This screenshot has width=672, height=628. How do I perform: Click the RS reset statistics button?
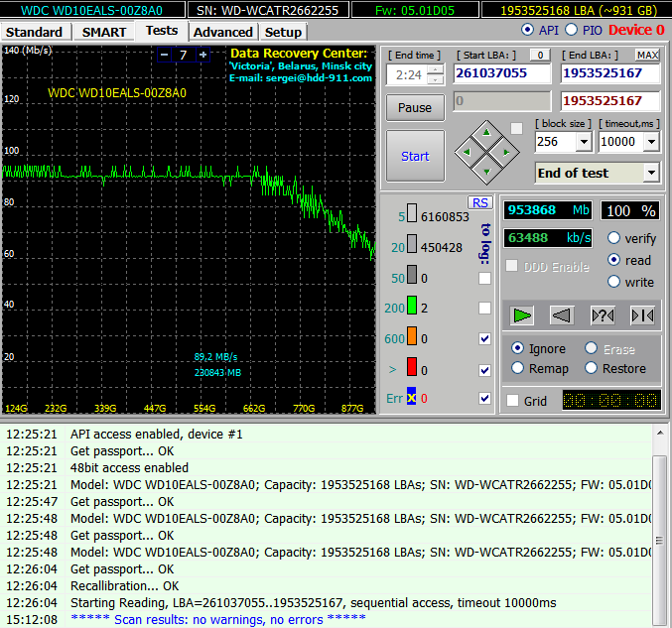pos(480,203)
